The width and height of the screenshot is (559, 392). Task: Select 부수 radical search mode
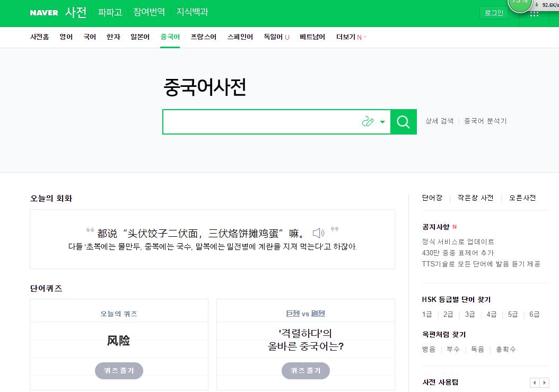tap(453, 349)
